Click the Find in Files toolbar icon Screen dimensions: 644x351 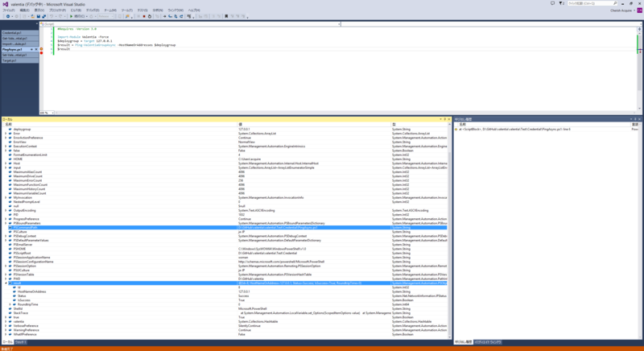127,16
